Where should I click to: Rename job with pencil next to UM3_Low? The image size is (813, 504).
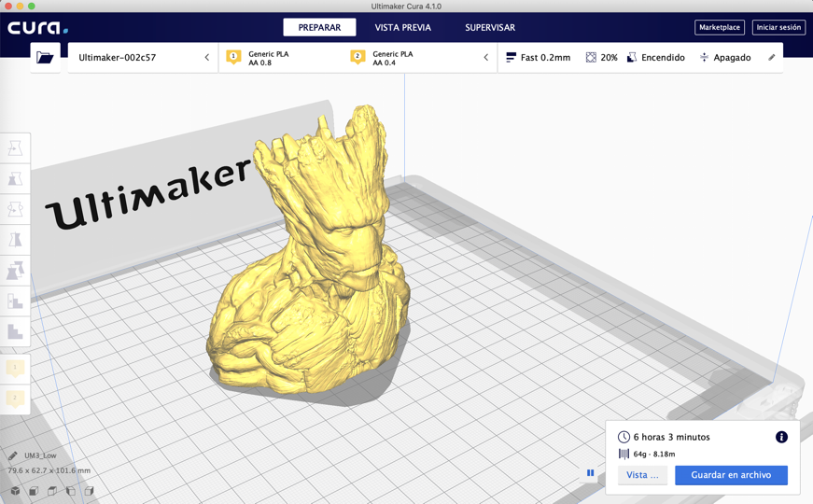point(12,455)
